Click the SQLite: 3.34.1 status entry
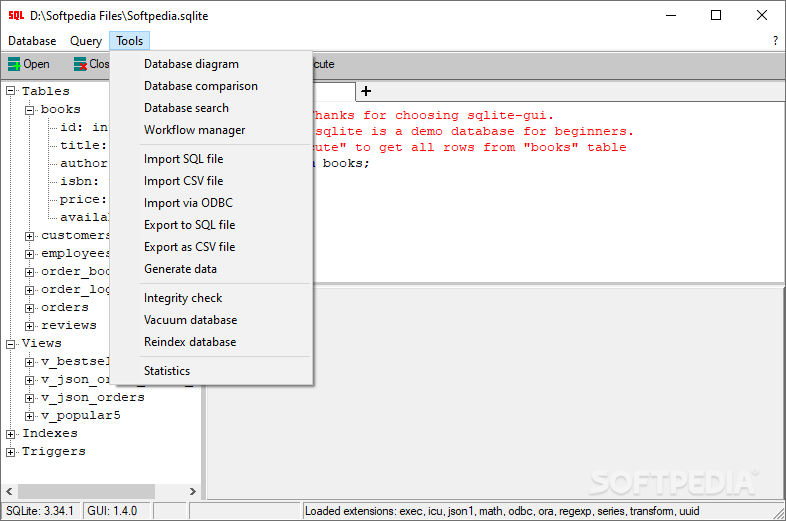The width and height of the screenshot is (786, 521). pos(40,511)
